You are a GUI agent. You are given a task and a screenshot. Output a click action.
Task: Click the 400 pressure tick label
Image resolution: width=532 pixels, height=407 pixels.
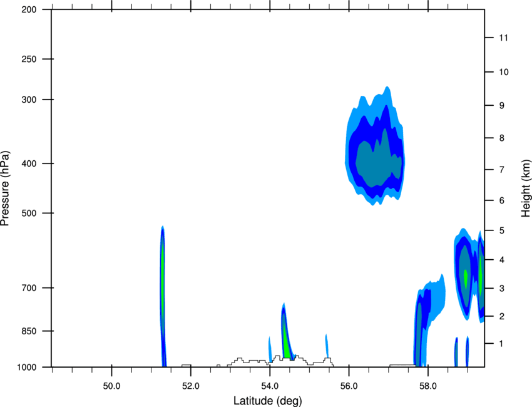tap(29, 163)
